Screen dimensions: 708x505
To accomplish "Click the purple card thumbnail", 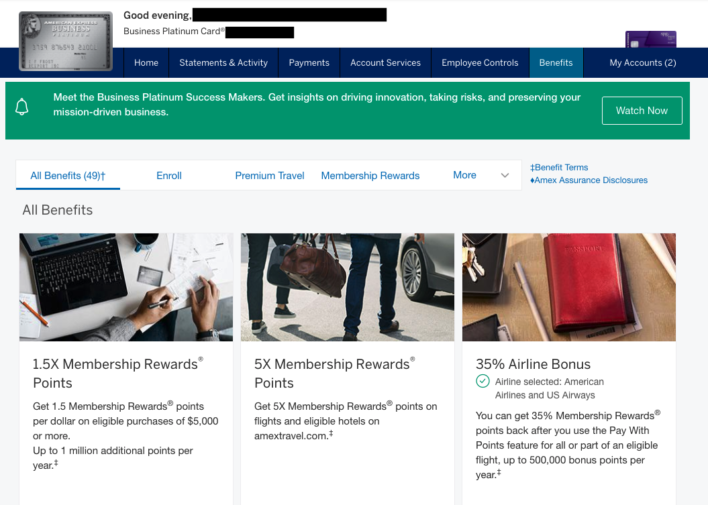I will coord(651,39).
